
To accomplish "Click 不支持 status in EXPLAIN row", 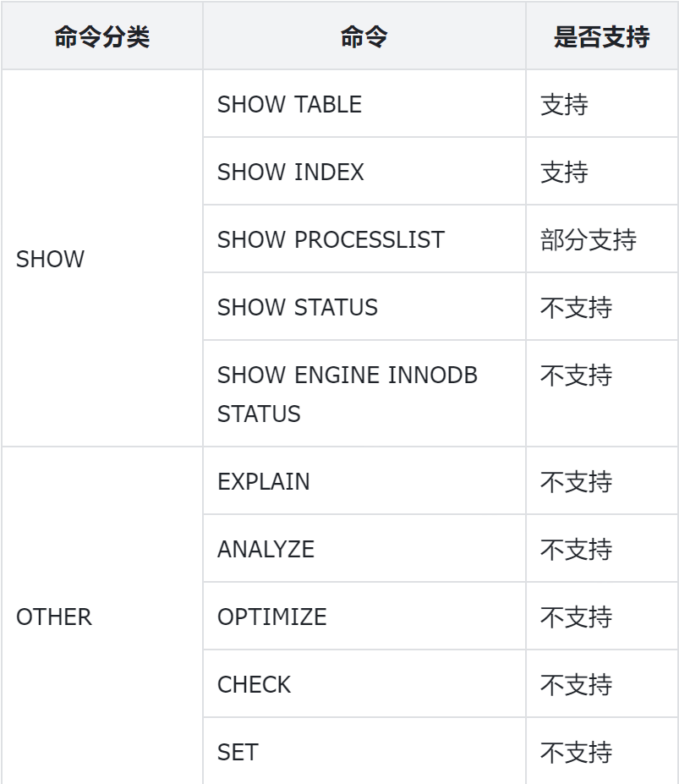I will 576,481.
